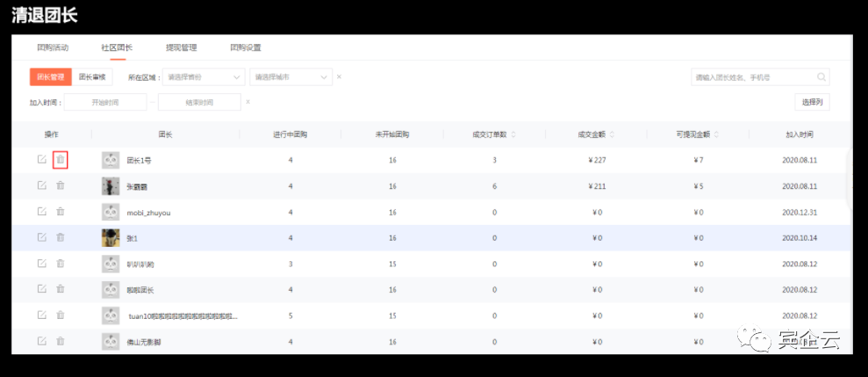Click the avatar of 张霸霸
Screen dimensions: 868x377
(111, 186)
